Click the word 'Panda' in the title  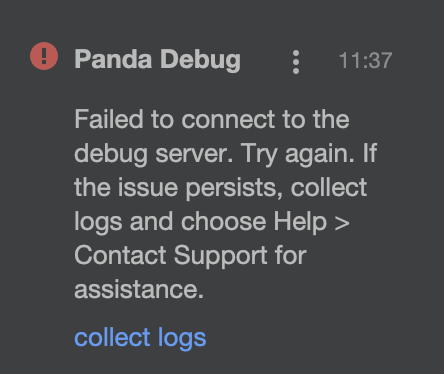point(113,59)
